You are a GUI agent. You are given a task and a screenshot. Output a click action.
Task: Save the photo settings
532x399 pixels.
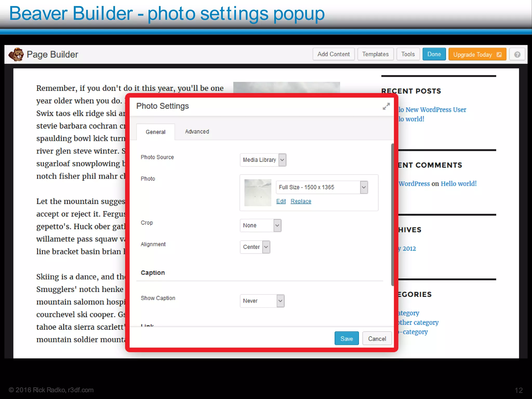pyautogui.click(x=347, y=338)
